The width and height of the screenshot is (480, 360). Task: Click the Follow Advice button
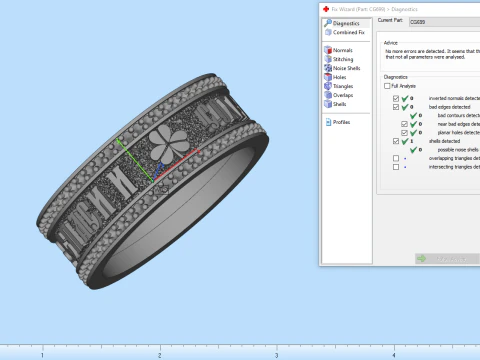[447, 259]
